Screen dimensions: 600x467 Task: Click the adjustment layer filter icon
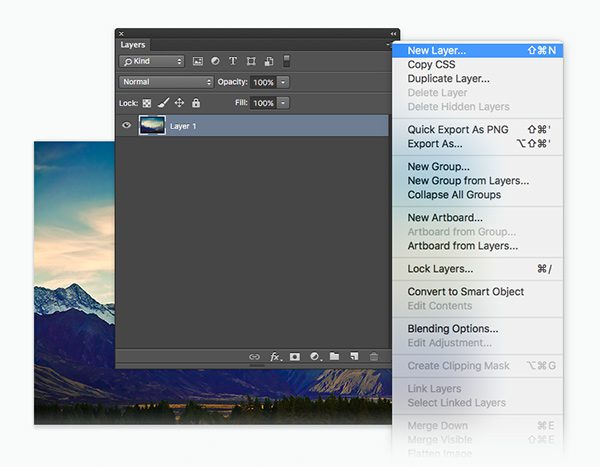click(215, 62)
